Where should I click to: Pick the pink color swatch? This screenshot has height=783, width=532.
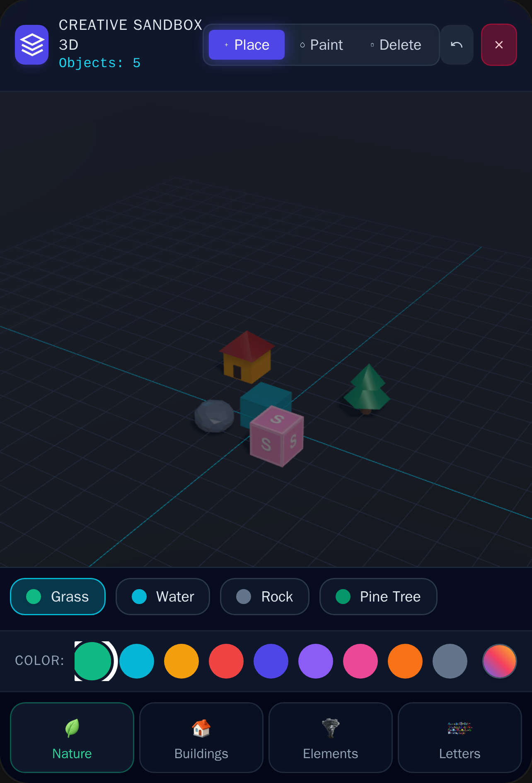[360, 661]
